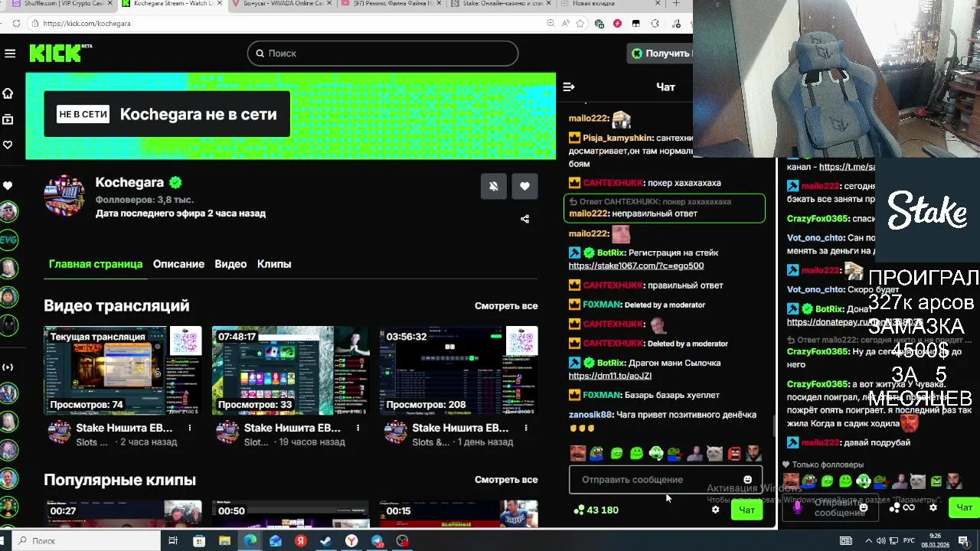This screenshot has width=980, height=551.
Task: Play the 00:27 popular clip
Action: 122,514
